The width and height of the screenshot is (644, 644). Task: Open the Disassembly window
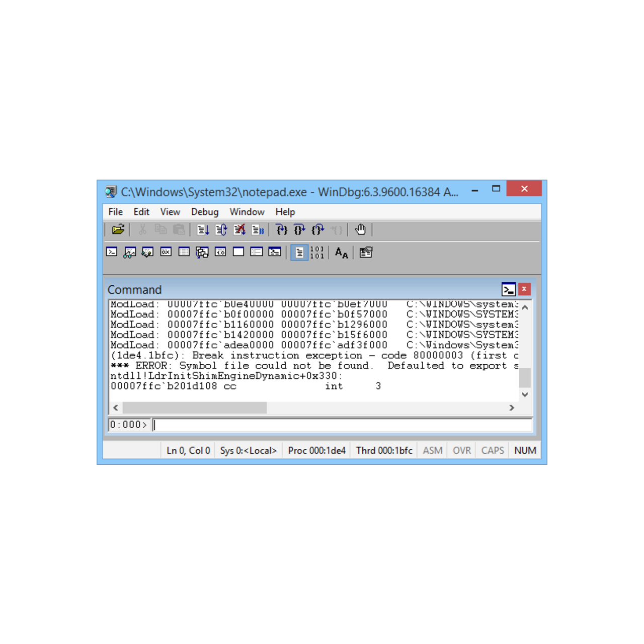click(x=220, y=252)
